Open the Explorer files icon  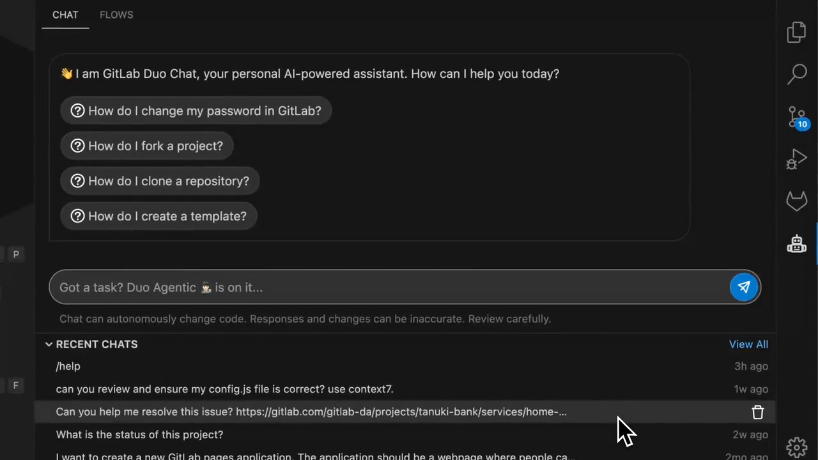click(x=796, y=32)
